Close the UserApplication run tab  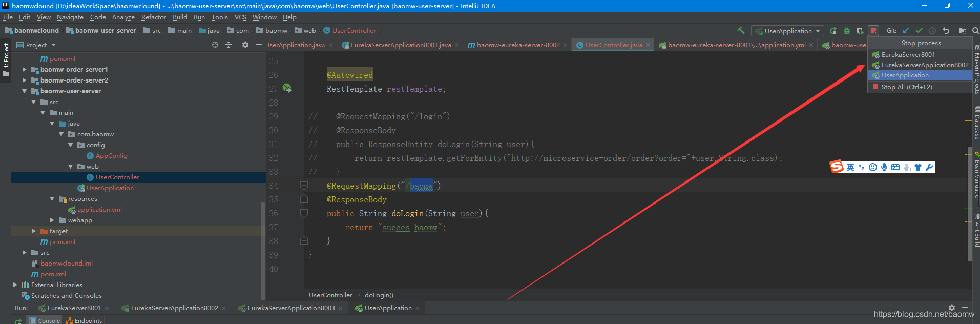pos(418,308)
